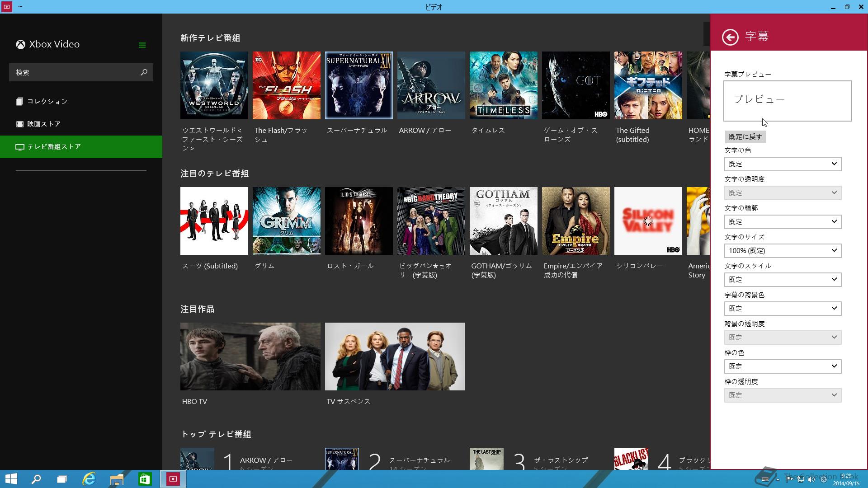The width and height of the screenshot is (868, 488).
Task: Open 文字の輪郭 dropdown
Action: [x=783, y=222]
